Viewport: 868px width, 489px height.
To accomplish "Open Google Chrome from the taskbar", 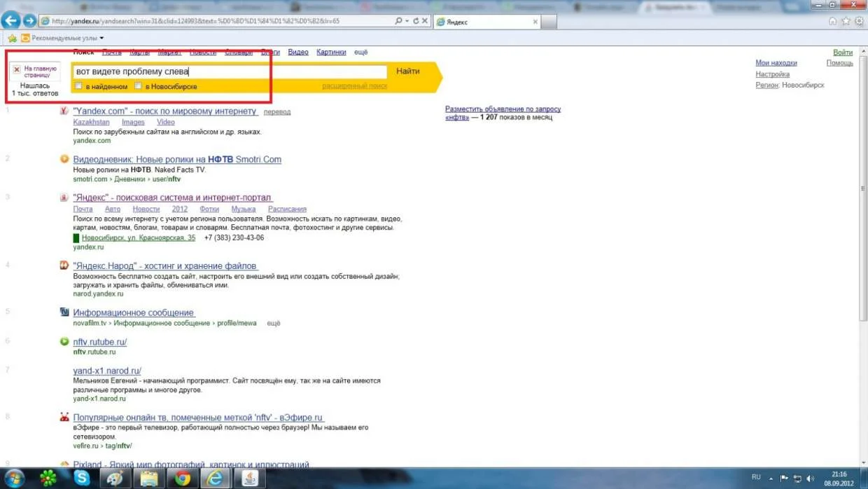I will click(x=183, y=478).
